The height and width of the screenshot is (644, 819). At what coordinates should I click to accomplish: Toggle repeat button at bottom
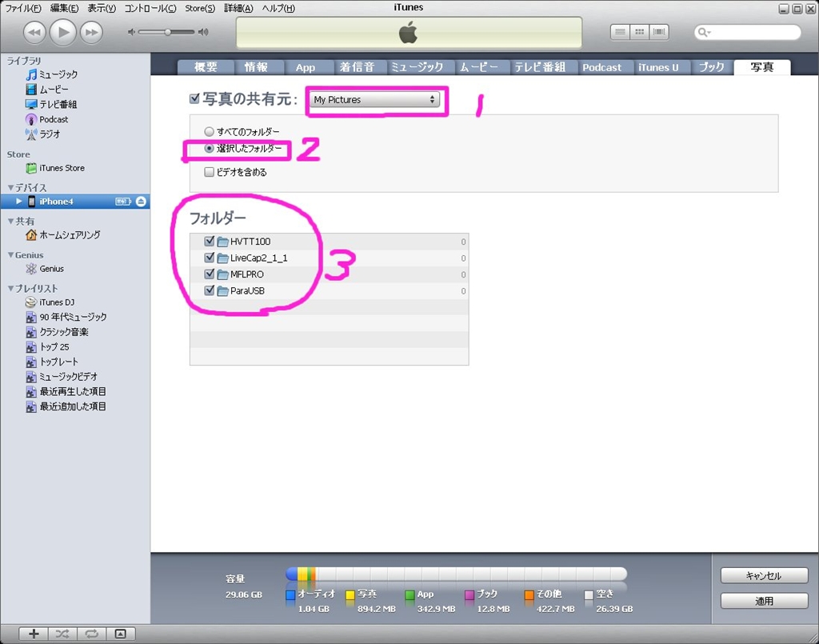point(91,634)
